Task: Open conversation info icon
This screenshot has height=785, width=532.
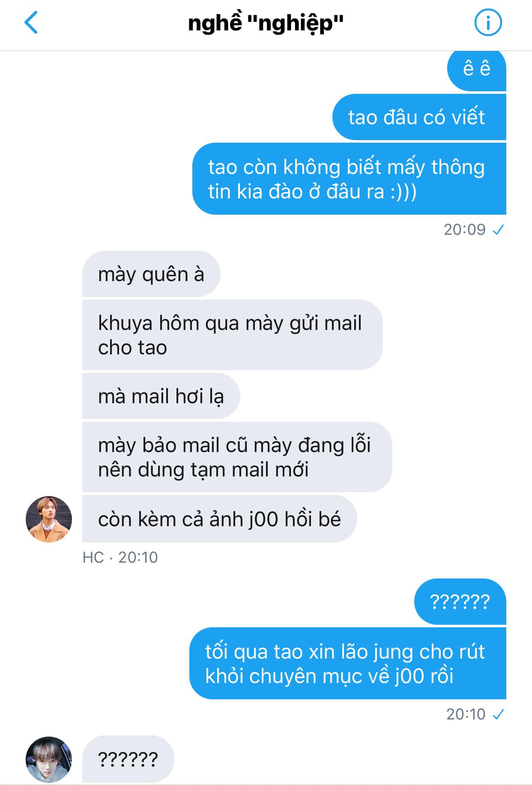Action: click(x=488, y=23)
